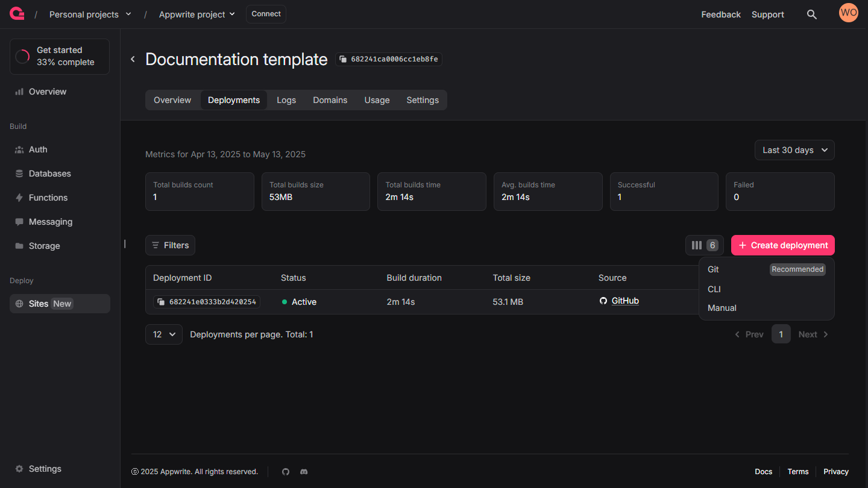This screenshot has width=868, height=488.
Task: Click the Get started progress ring
Action: click(x=22, y=57)
